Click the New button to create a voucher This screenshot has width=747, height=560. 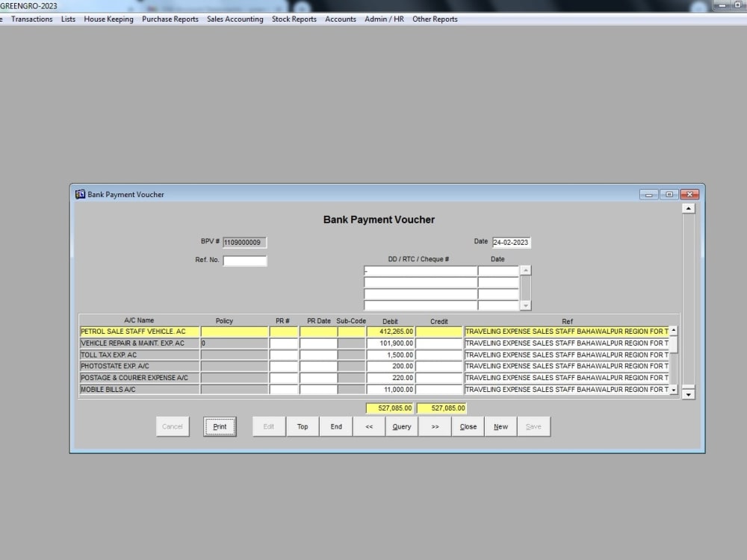coord(500,426)
